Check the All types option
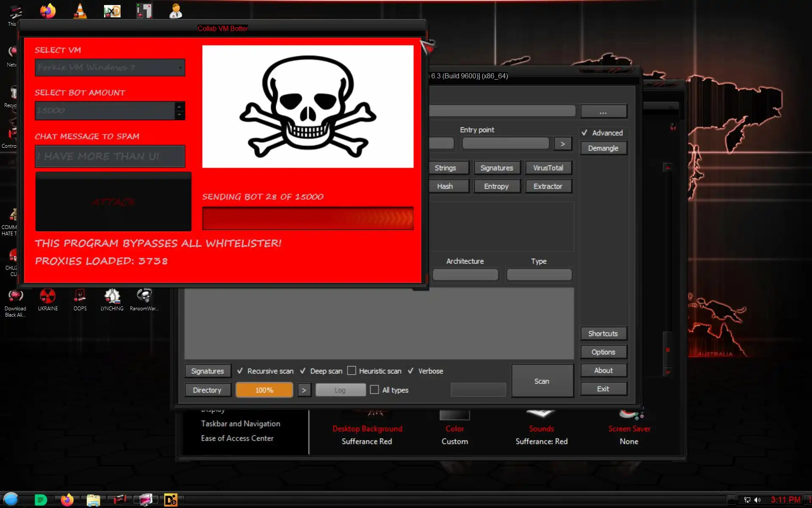The width and height of the screenshot is (812, 508). [374, 390]
